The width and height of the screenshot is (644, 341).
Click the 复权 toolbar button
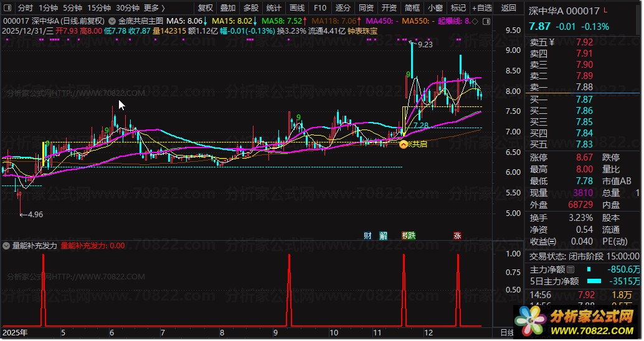click(x=205, y=8)
